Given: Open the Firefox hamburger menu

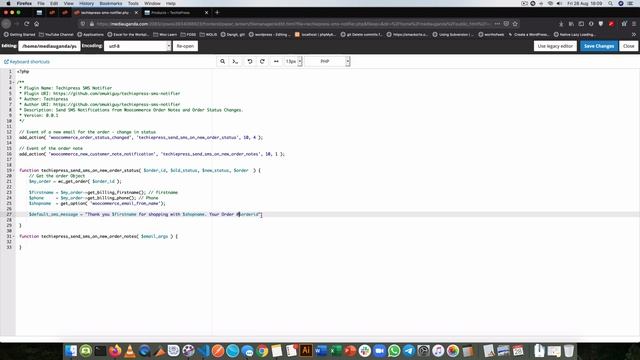Looking at the screenshot, I should coord(634,24).
